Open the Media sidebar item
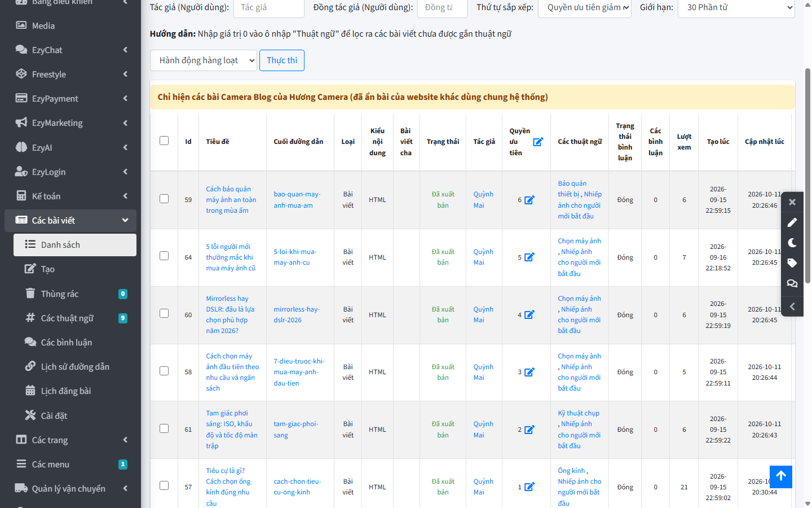This screenshot has height=508, width=812. point(70,25)
